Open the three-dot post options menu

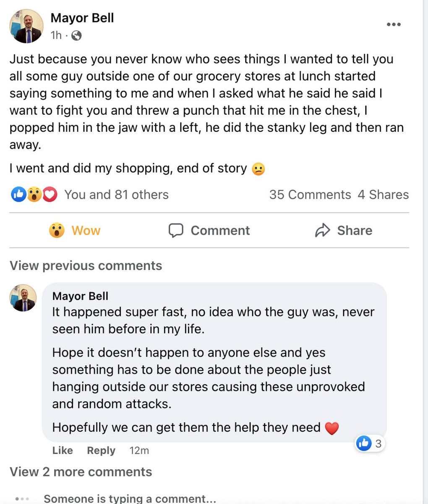click(393, 25)
